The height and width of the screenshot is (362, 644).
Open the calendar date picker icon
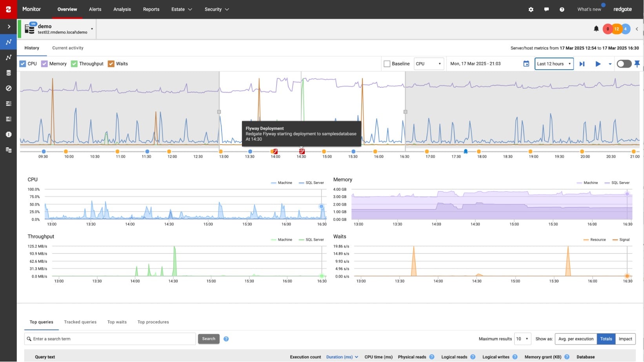click(526, 64)
